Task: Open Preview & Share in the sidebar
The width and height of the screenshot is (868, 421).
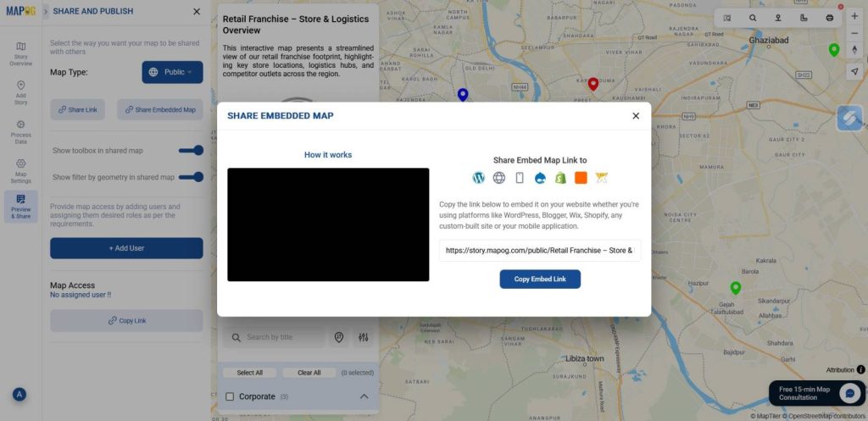Action: coord(20,207)
